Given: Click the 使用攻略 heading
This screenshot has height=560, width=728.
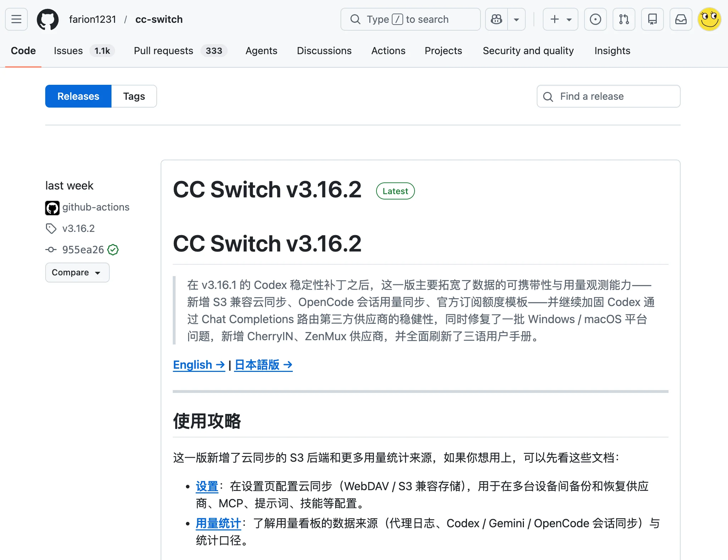Looking at the screenshot, I should pos(207,421).
